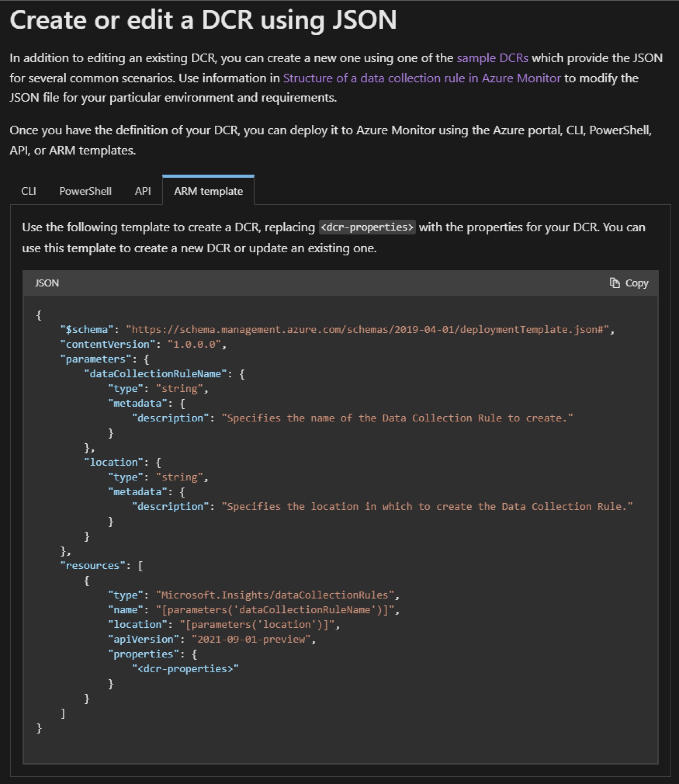Click the "apiVersion" key
This screenshot has height=784, width=679.
(x=144, y=640)
